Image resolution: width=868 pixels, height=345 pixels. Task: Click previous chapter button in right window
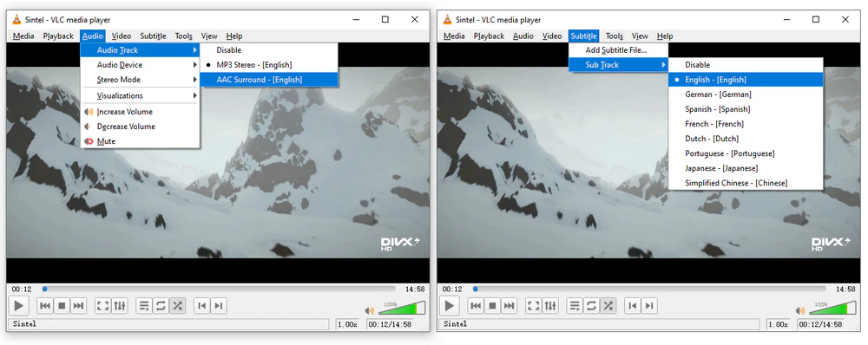click(x=633, y=305)
